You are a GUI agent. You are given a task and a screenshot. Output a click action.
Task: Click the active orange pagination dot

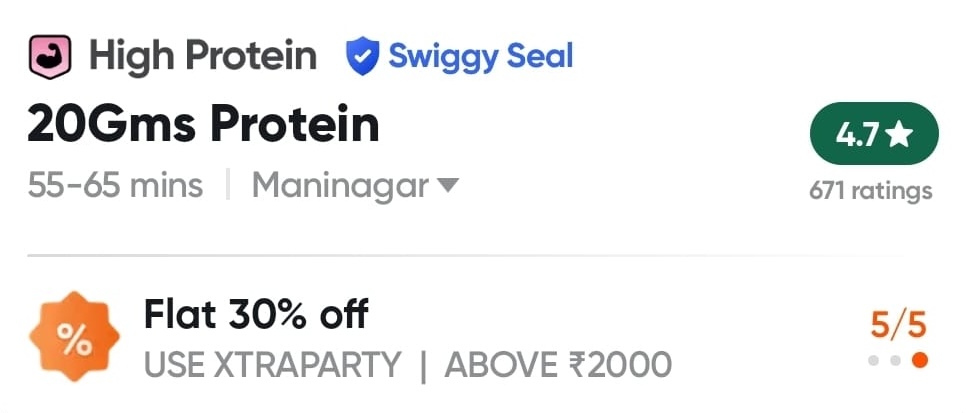(x=920, y=360)
